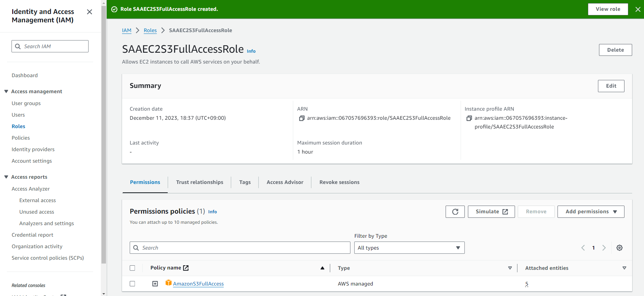This screenshot has width=644, height=296.
Task: Collapse the Access management section
Action: pos(6,91)
